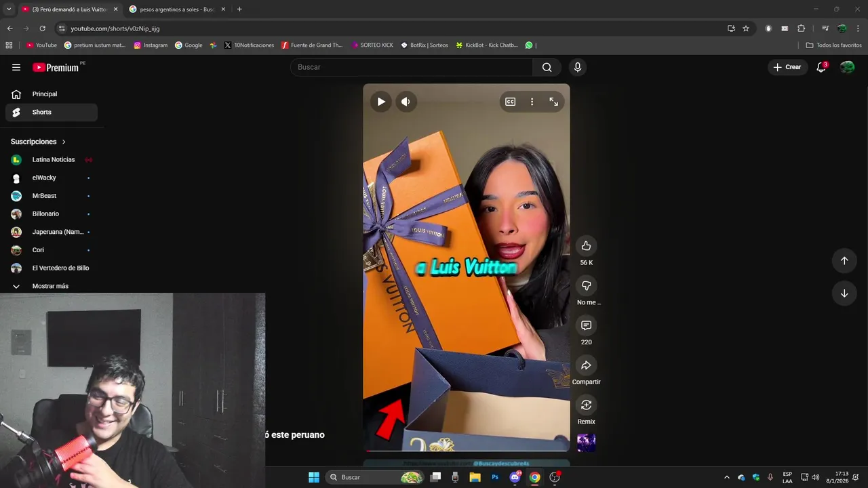Go back in browser history

9,28
